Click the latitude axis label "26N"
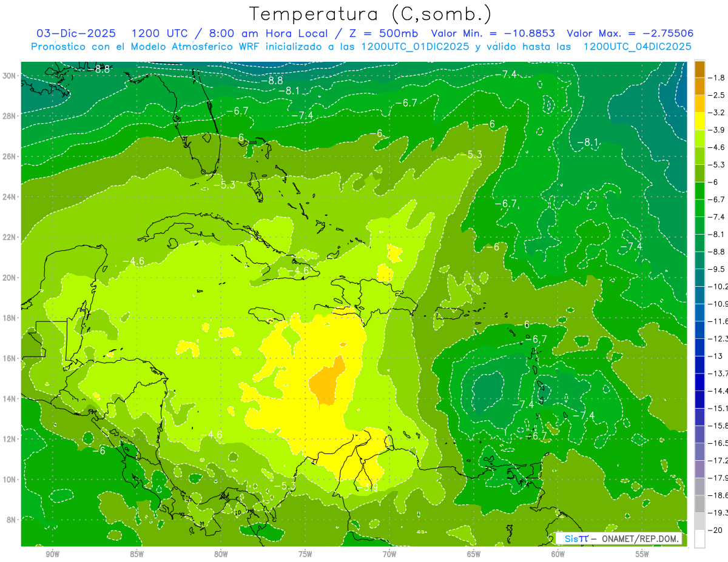This screenshot has width=728, height=562. coord(9,156)
